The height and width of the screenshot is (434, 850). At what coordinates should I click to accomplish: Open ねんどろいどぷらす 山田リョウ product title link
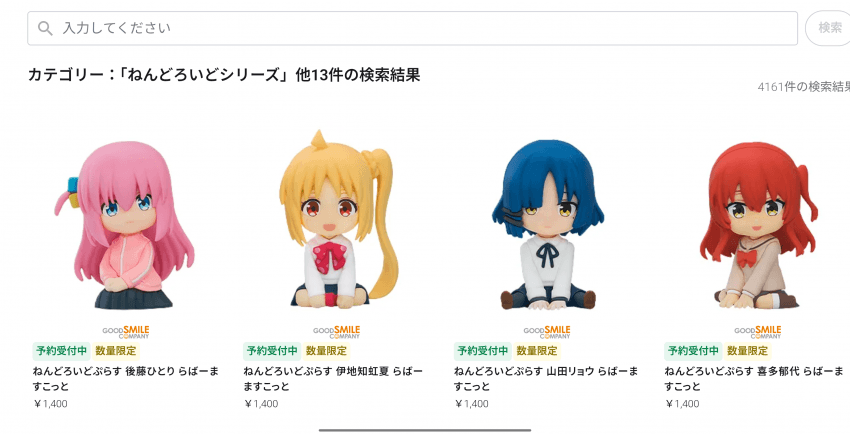(546, 379)
